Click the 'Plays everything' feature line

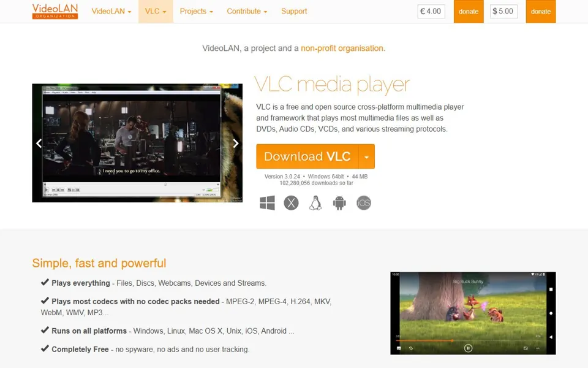(154, 283)
